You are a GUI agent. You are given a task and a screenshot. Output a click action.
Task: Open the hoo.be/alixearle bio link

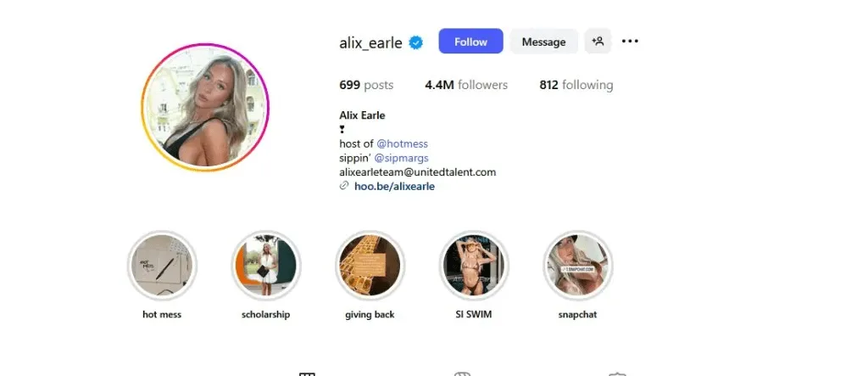click(394, 187)
